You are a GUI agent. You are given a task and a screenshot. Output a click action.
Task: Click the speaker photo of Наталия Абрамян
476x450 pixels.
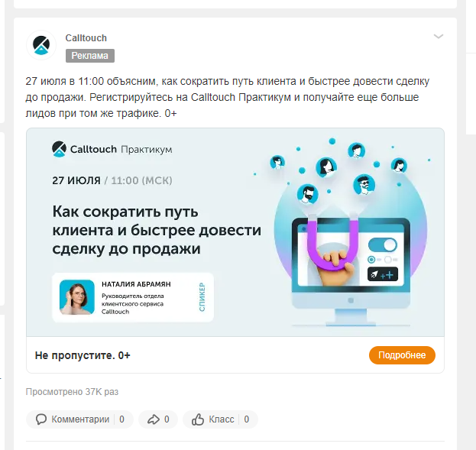(77, 297)
